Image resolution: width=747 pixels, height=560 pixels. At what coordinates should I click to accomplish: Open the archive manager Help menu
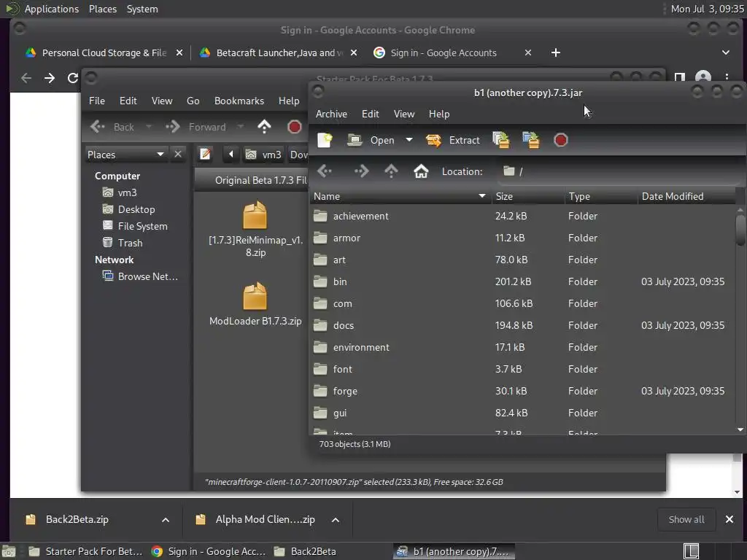(439, 114)
